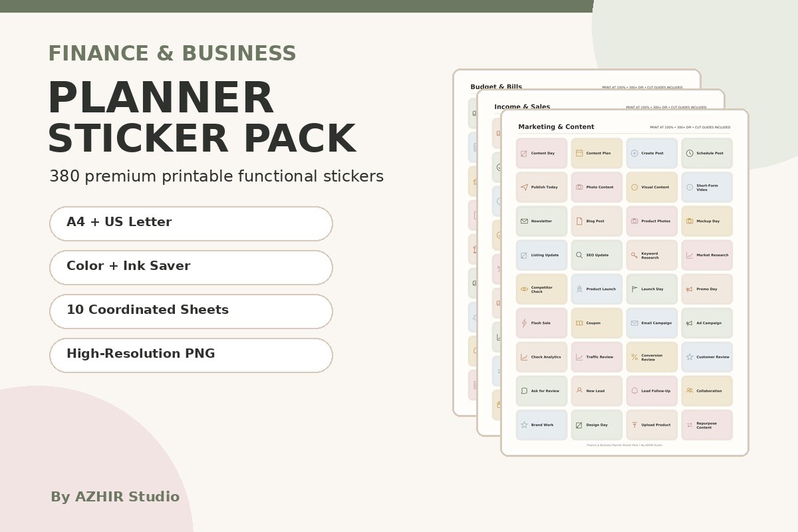Click the percent icon on Conversion Review sticker

634,357
